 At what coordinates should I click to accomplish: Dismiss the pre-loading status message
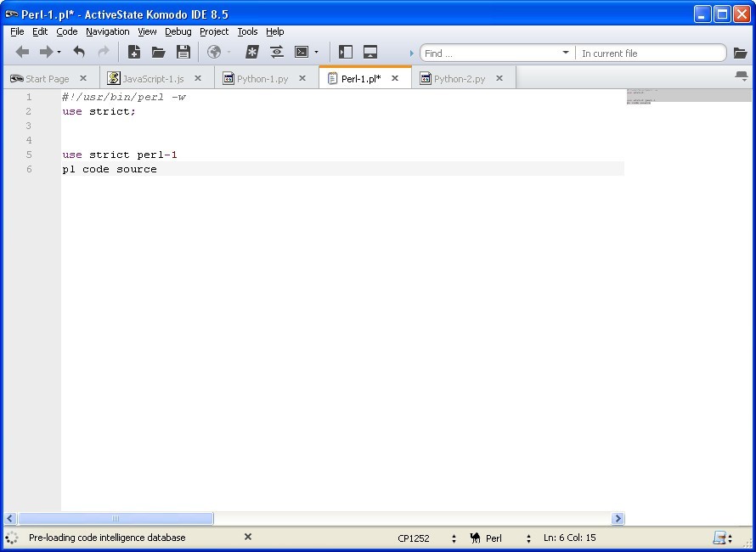pyautogui.click(x=248, y=537)
